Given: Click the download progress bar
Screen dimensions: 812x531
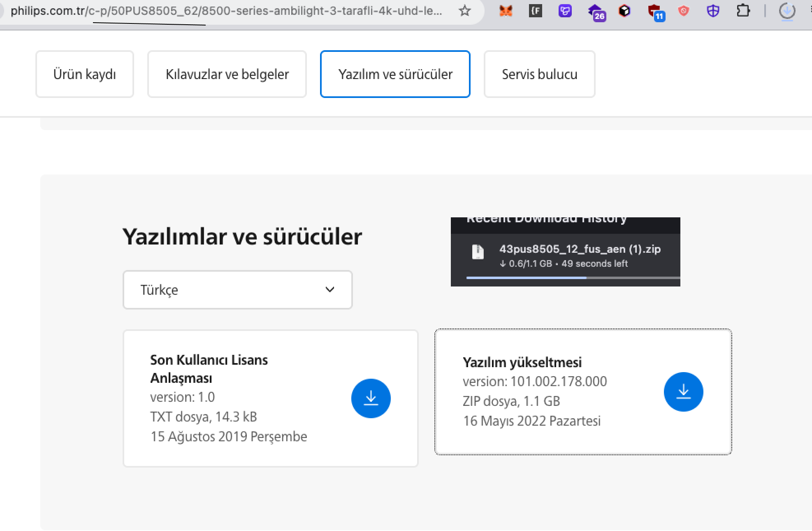Looking at the screenshot, I should [x=573, y=278].
